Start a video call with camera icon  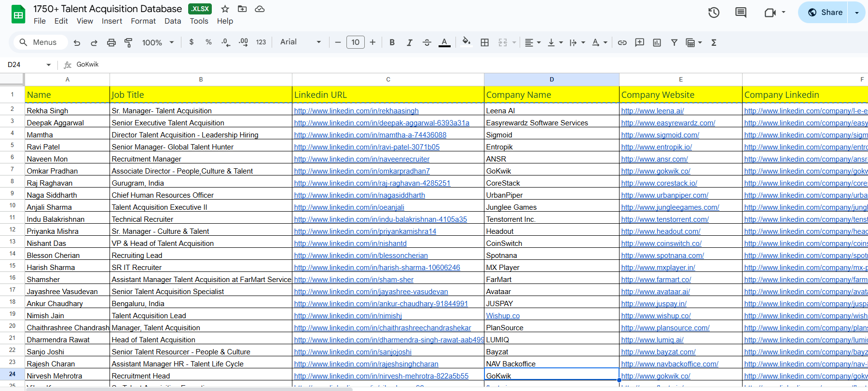coord(770,13)
